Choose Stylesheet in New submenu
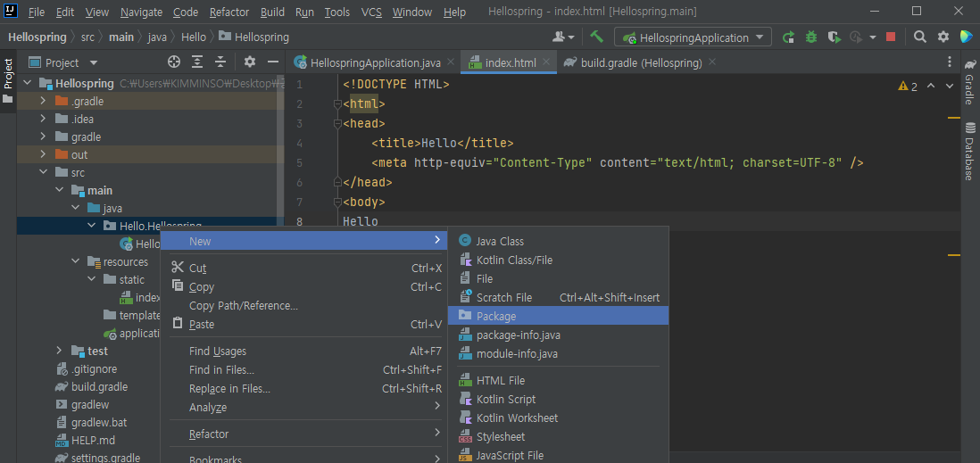980x463 pixels. coord(558,437)
